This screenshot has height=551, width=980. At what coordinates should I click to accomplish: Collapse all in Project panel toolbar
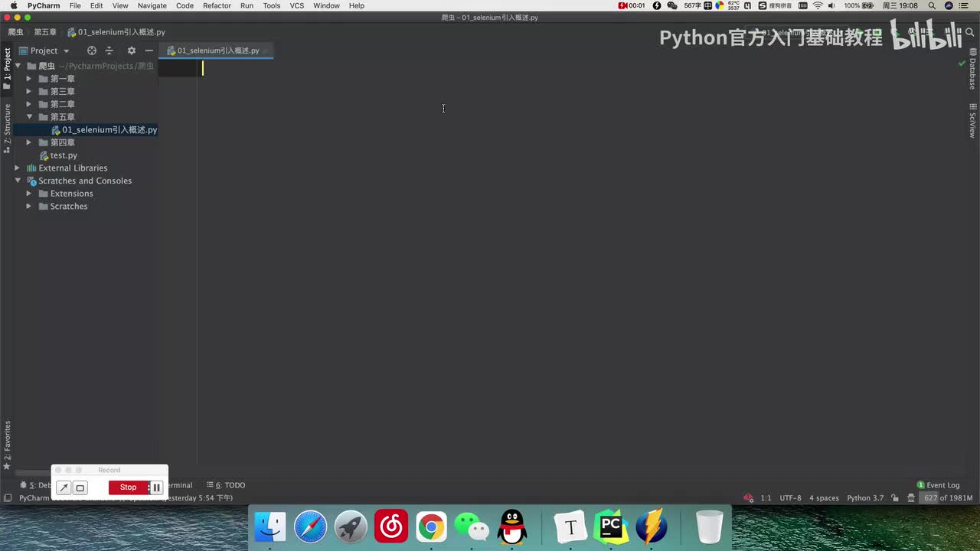109,51
